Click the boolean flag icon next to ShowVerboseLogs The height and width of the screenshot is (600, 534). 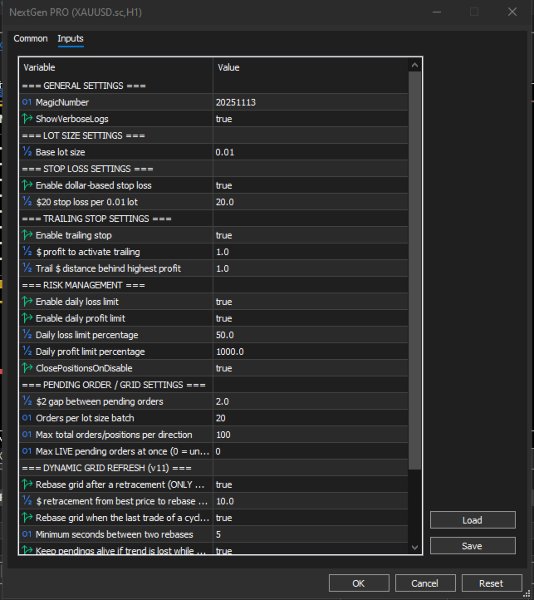[27, 119]
